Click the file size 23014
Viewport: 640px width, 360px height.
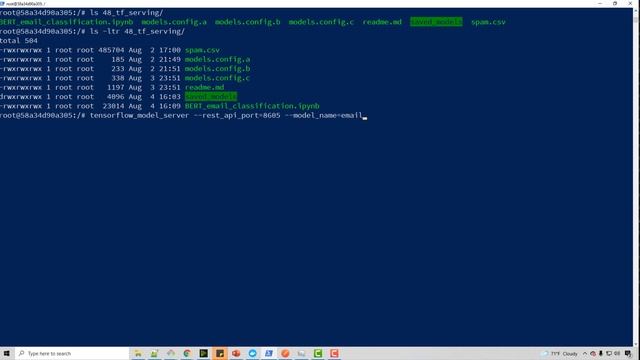pos(113,106)
